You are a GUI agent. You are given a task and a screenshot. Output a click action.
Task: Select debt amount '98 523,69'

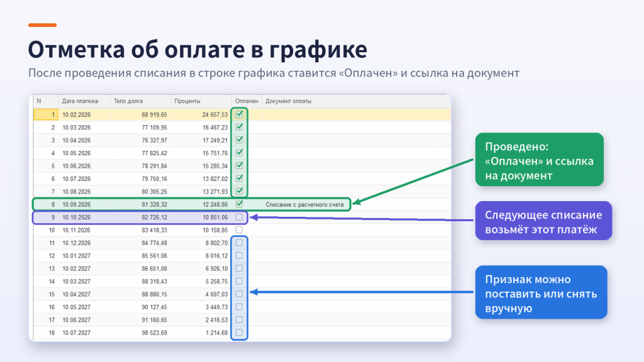pos(155,332)
